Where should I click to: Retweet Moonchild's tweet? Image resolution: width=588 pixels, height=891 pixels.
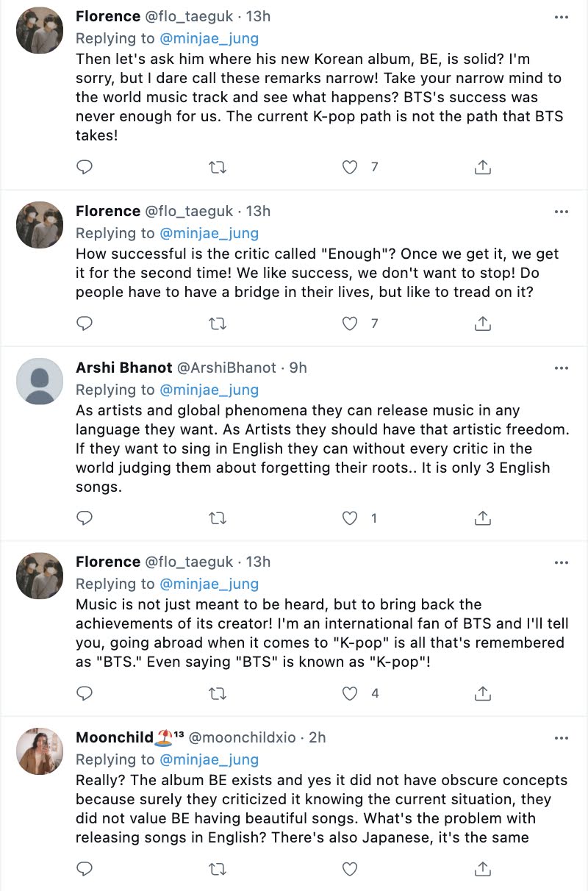tap(218, 869)
